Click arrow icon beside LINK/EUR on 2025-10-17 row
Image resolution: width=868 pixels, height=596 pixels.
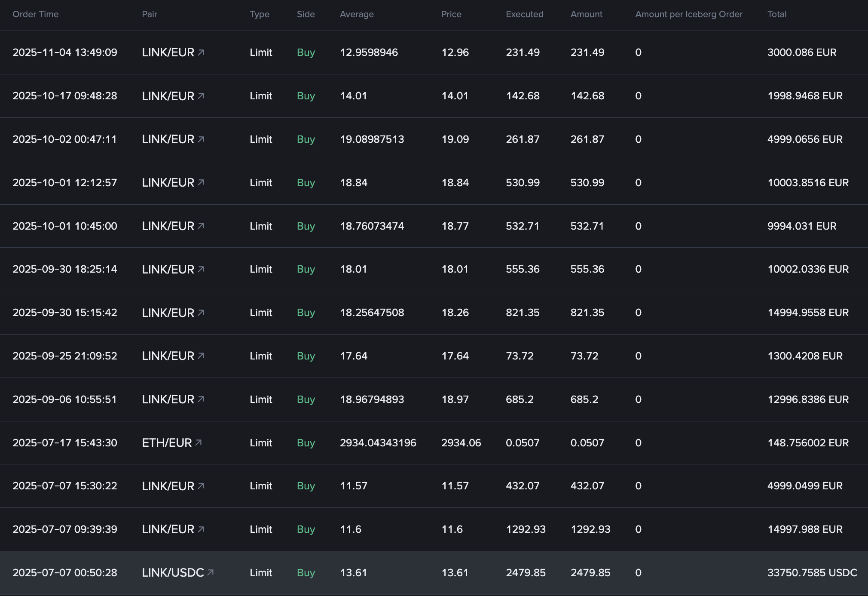tap(201, 96)
